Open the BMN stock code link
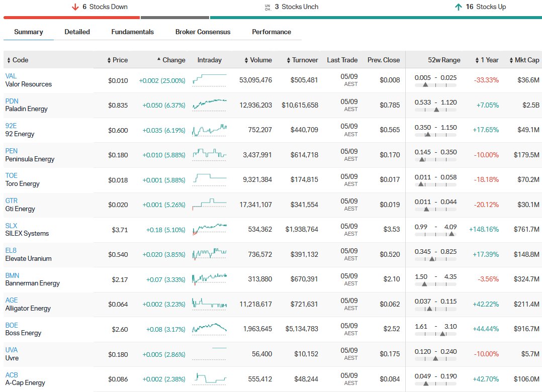Viewport: 542px width, 392px height. coord(12,275)
